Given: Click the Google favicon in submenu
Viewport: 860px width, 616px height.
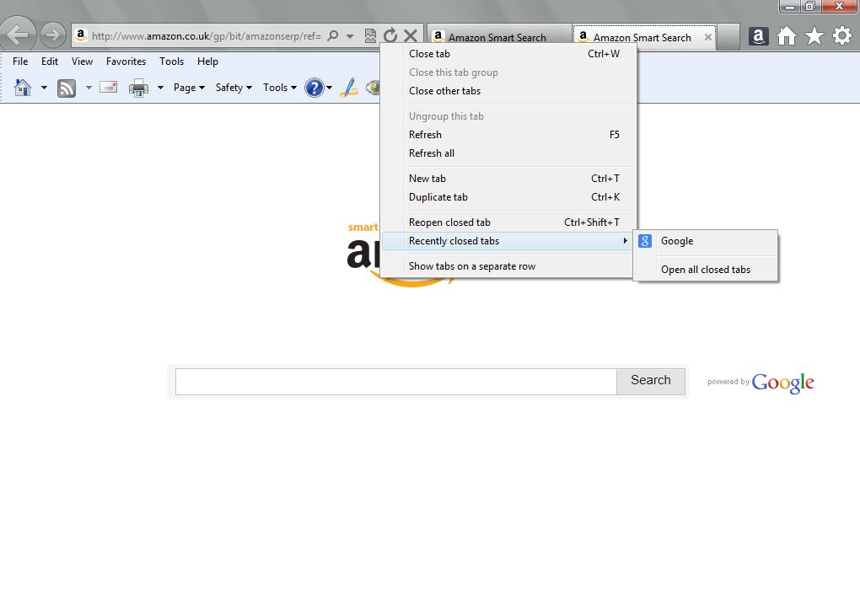Looking at the screenshot, I should click(645, 241).
